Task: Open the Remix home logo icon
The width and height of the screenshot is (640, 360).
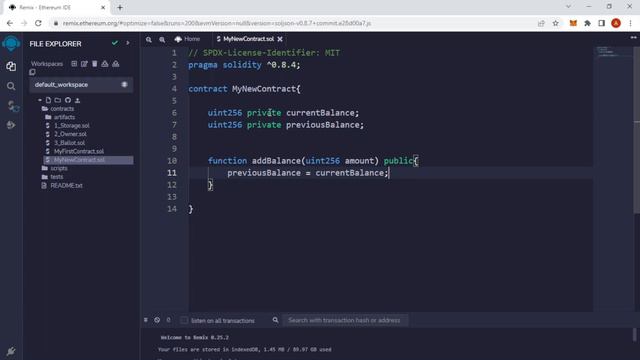Action: pyautogui.click(x=11, y=43)
